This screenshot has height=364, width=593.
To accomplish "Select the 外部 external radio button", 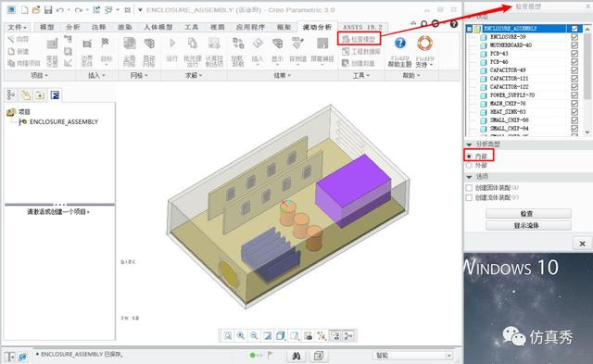I will coord(470,165).
